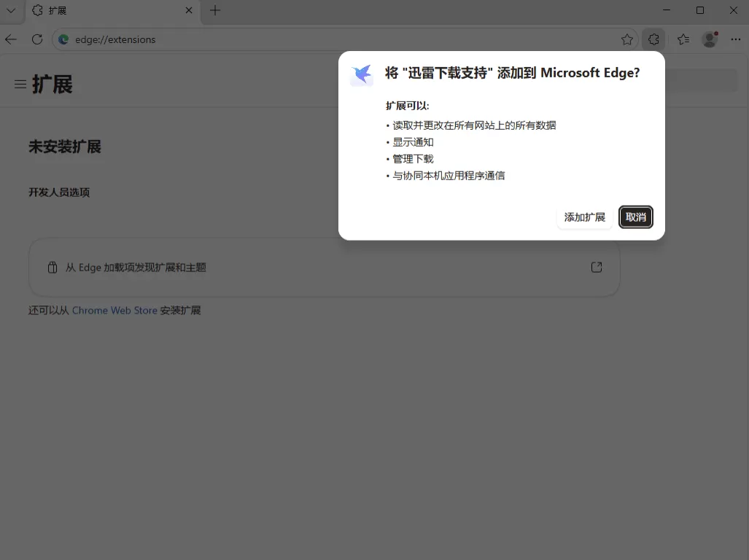Go back with the back arrow

tap(11, 39)
